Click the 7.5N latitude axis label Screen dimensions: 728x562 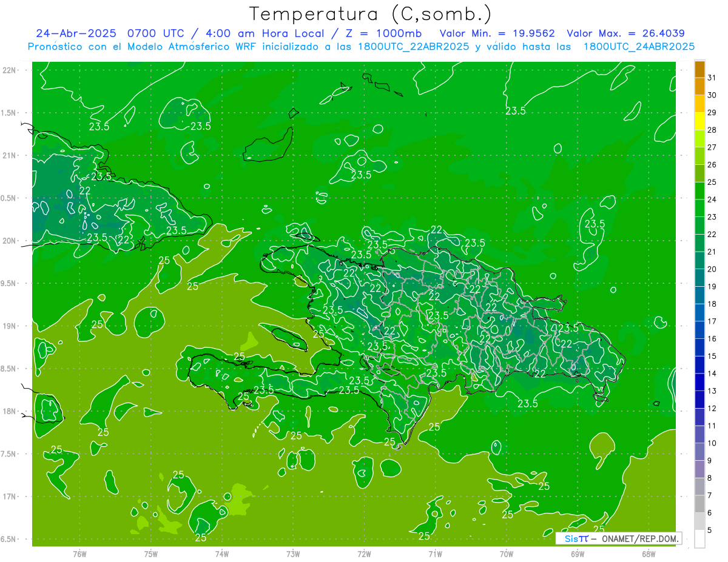tap(8, 454)
